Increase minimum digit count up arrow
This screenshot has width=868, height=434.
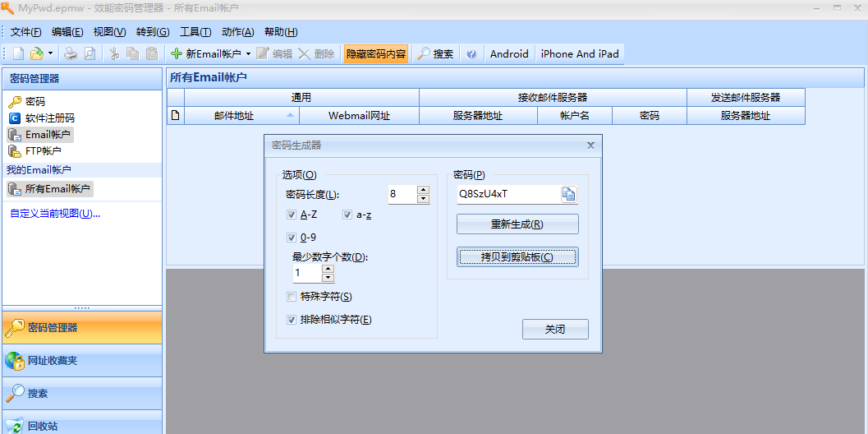[328, 268]
